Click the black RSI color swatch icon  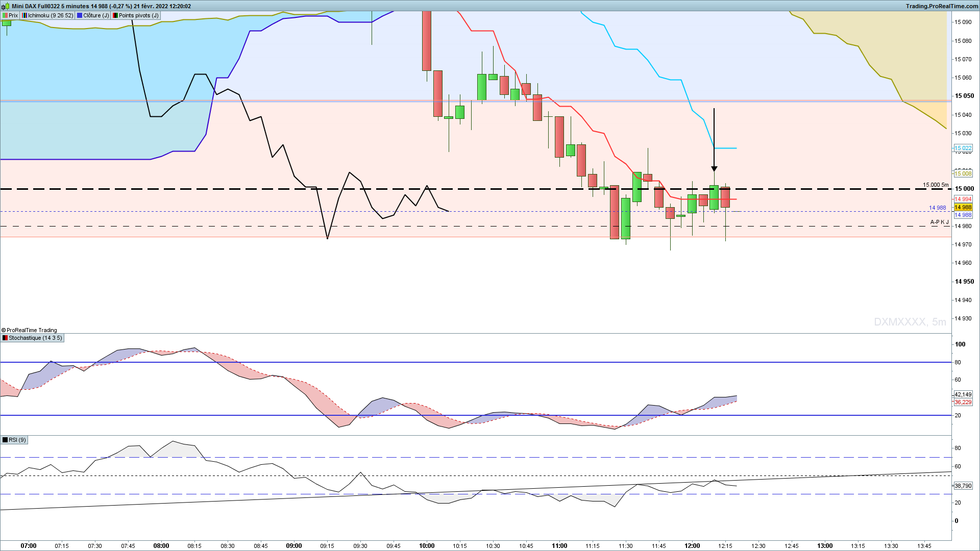(x=5, y=440)
